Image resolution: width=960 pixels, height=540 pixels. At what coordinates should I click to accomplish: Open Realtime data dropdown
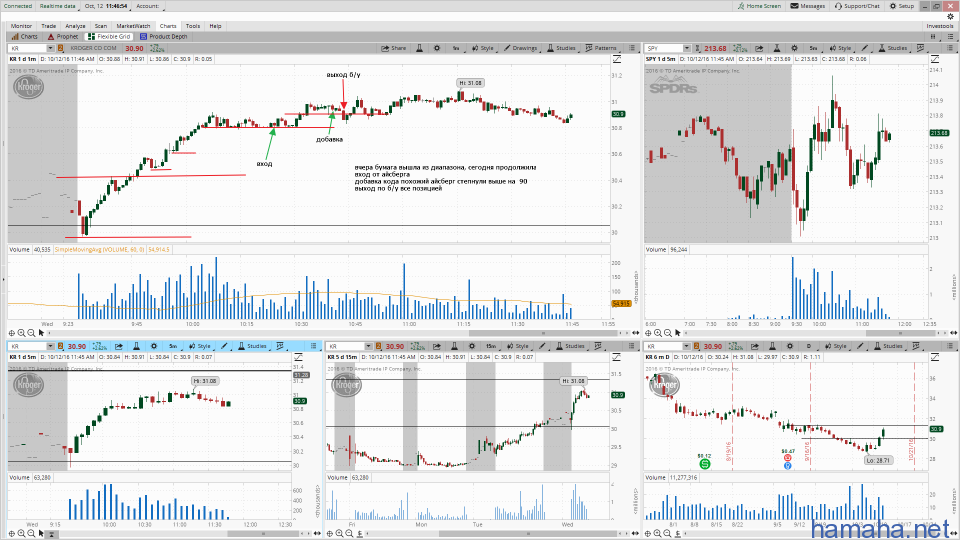click(x=58, y=6)
